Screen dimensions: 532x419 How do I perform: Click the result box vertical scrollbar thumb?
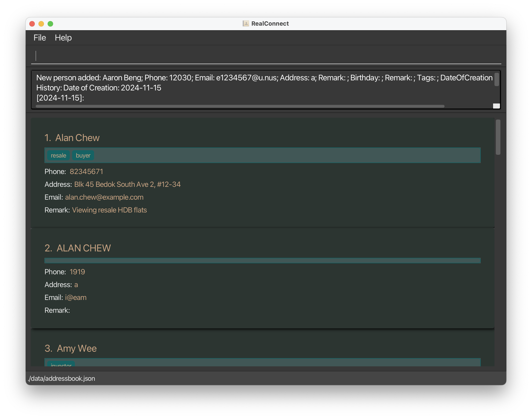click(x=497, y=79)
